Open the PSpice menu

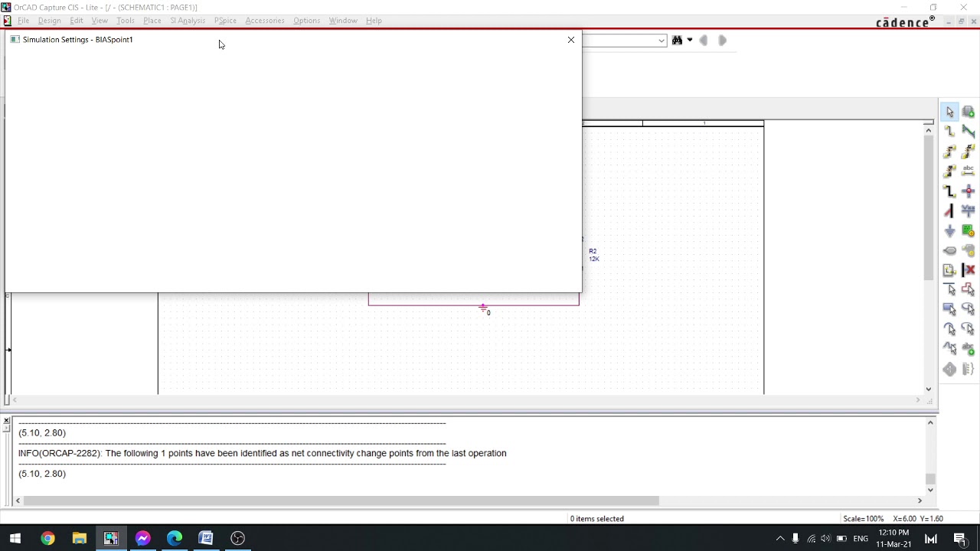pos(225,21)
